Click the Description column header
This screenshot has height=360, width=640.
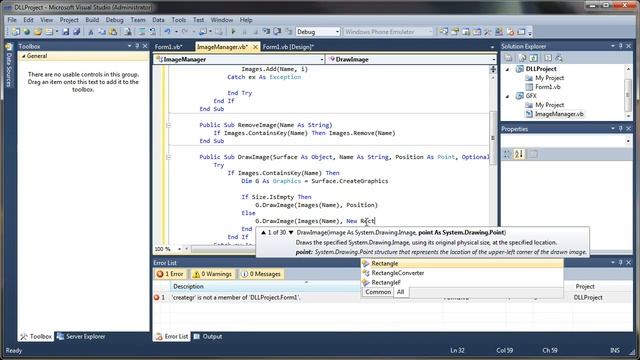pos(265,287)
